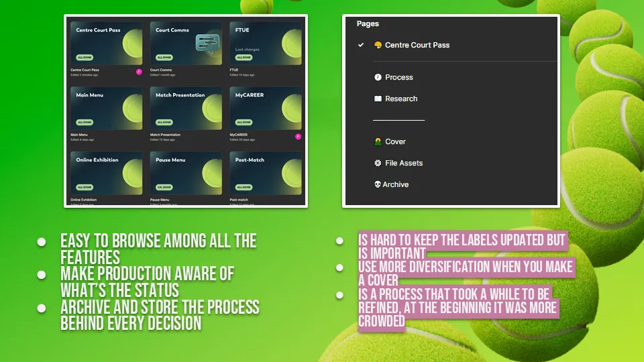Click bullet text 'Make production aware of what's the status'
The image size is (644, 362).
pos(147,282)
